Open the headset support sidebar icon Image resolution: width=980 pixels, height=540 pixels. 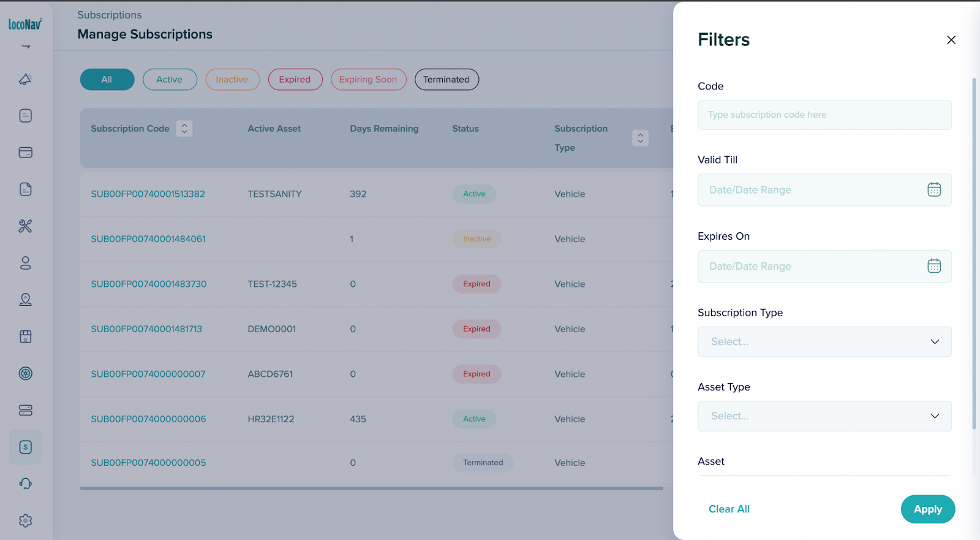click(25, 484)
